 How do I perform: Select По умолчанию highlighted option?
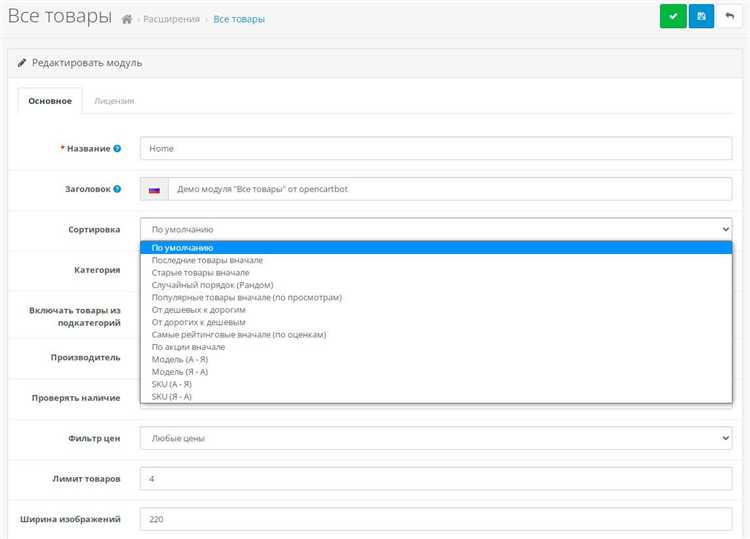(x=436, y=248)
